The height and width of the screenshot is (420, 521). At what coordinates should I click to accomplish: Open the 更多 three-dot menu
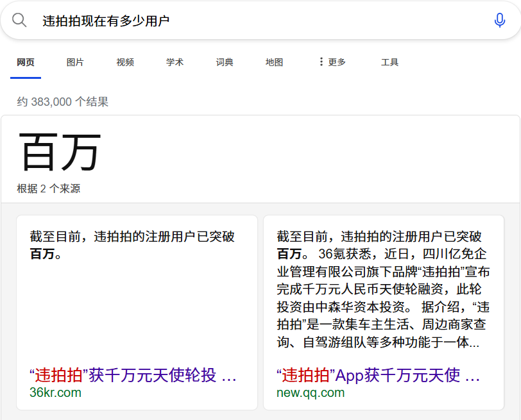point(332,62)
